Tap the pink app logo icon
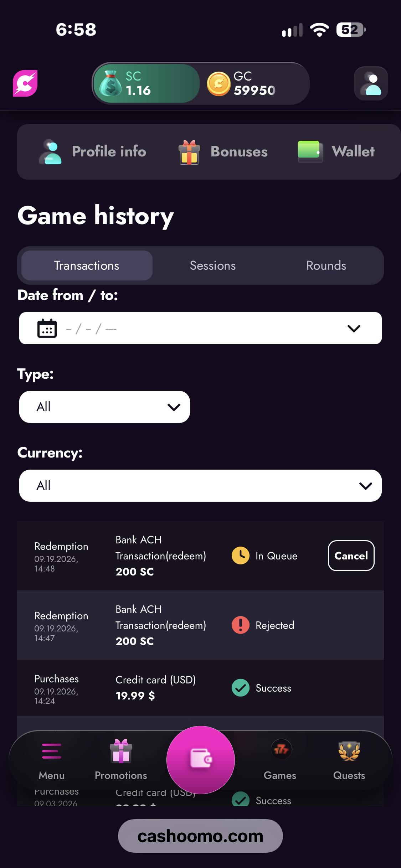401x868 pixels. (x=25, y=83)
